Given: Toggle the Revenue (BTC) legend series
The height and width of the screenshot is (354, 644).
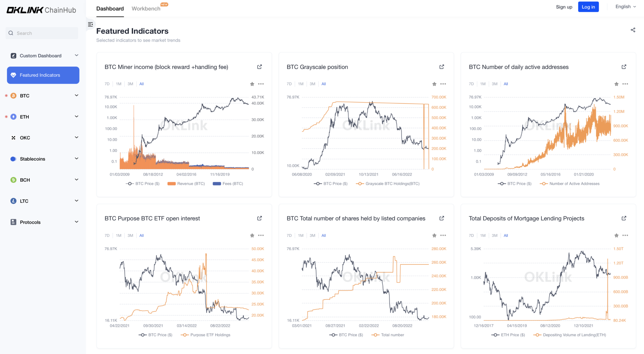Looking at the screenshot, I should [186, 184].
